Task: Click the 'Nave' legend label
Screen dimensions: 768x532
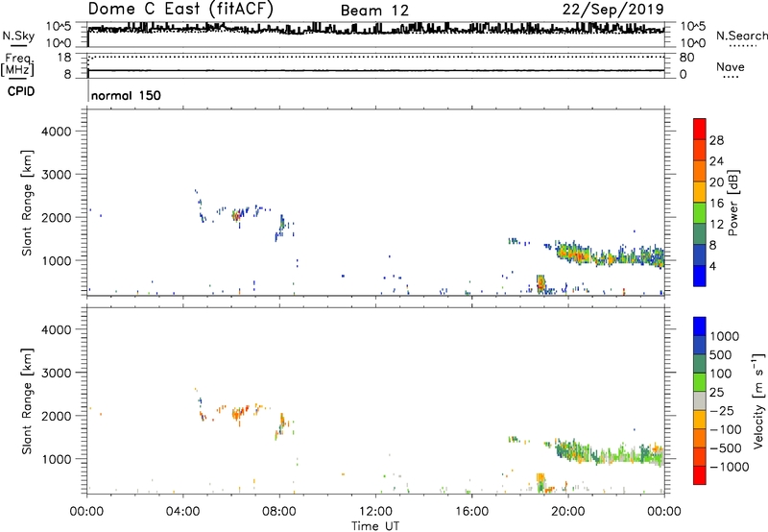Action: click(731, 66)
